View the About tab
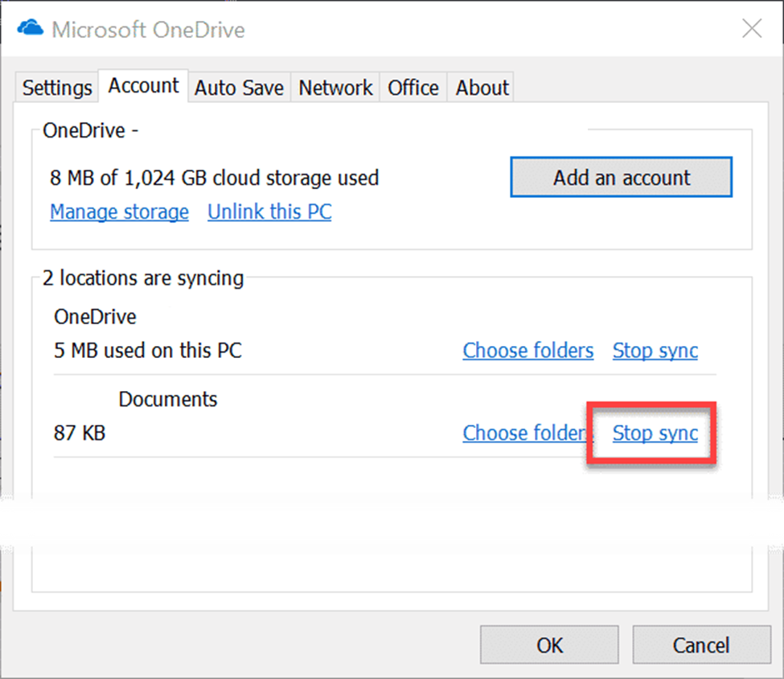The width and height of the screenshot is (784, 679). [480, 87]
